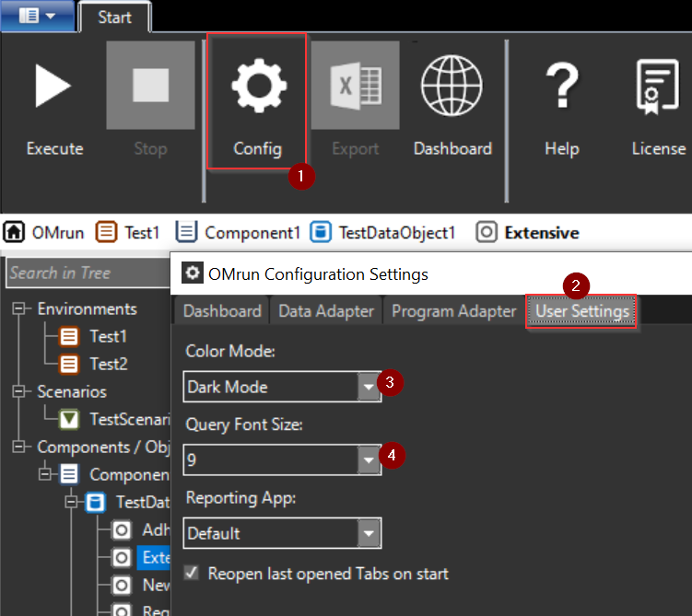The image size is (692, 616).
Task: Switch to the Program Adapter tab
Action: 453,311
